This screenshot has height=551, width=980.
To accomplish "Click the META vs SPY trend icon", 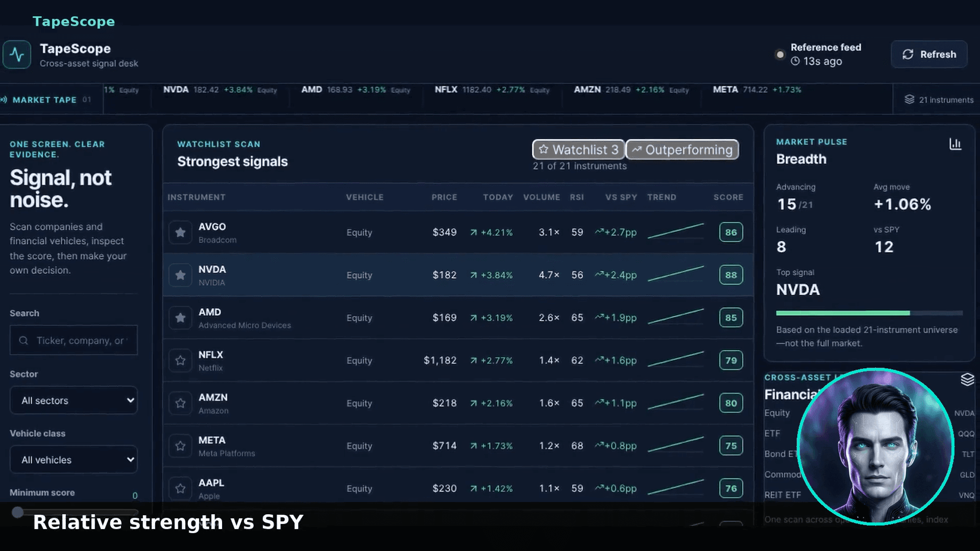I will click(x=599, y=445).
